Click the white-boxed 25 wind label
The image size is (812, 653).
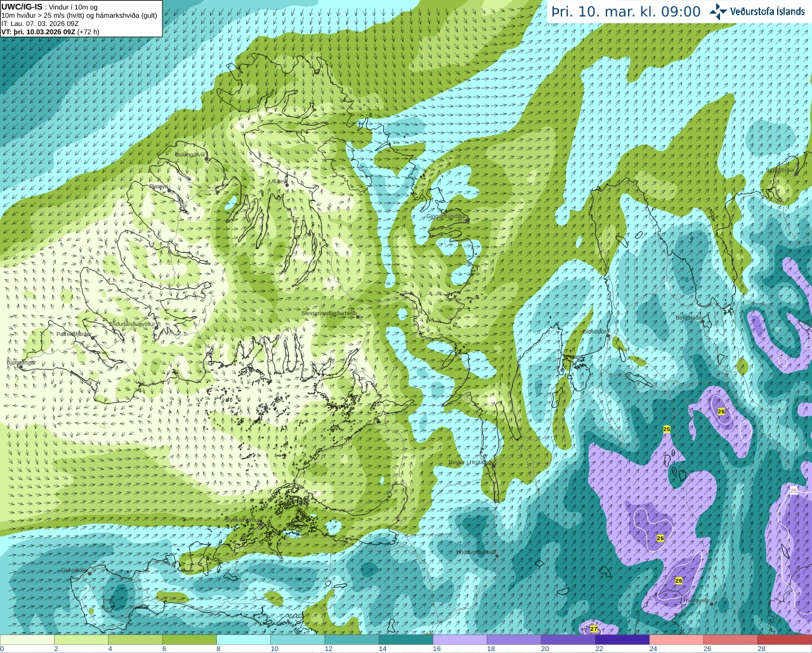click(794, 491)
